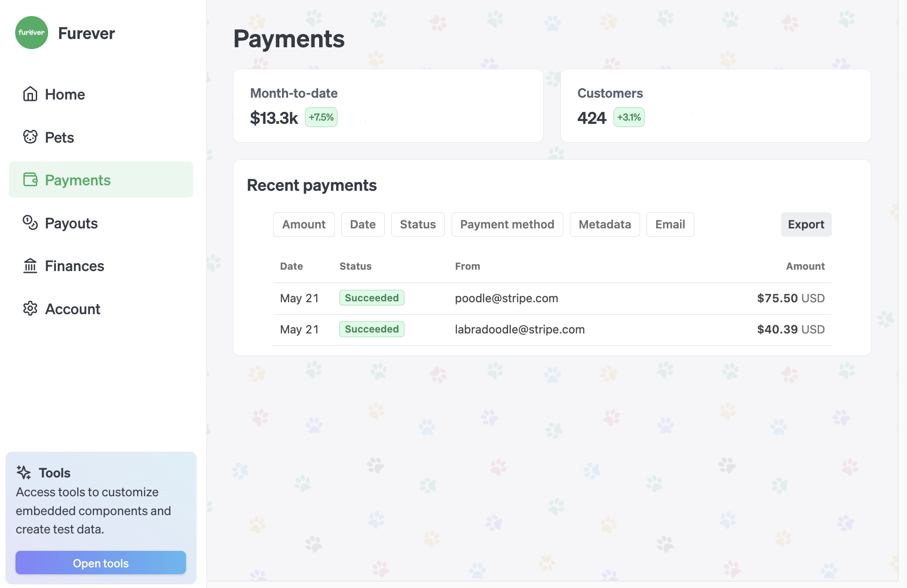
Task: Go to the Payouts menu item
Action: click(71, 223)
